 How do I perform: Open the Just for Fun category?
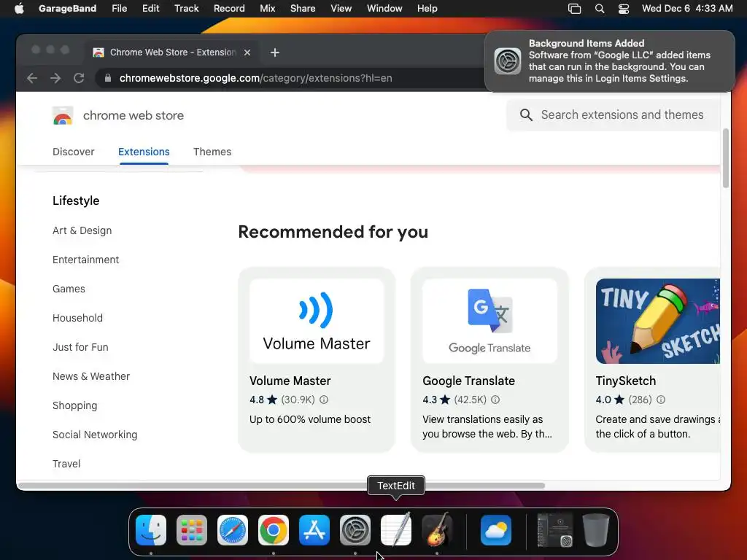tap(80, 347)
